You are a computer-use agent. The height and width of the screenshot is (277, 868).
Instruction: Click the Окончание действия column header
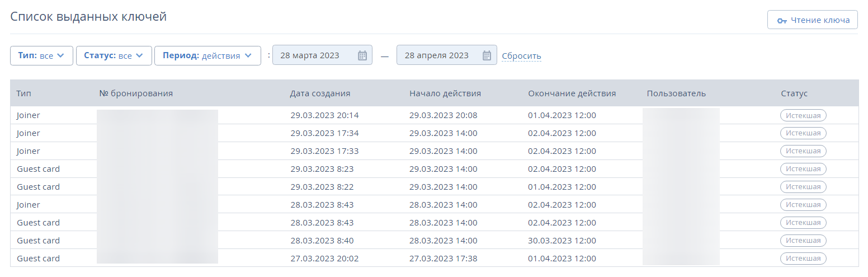(x=572, y=93)
